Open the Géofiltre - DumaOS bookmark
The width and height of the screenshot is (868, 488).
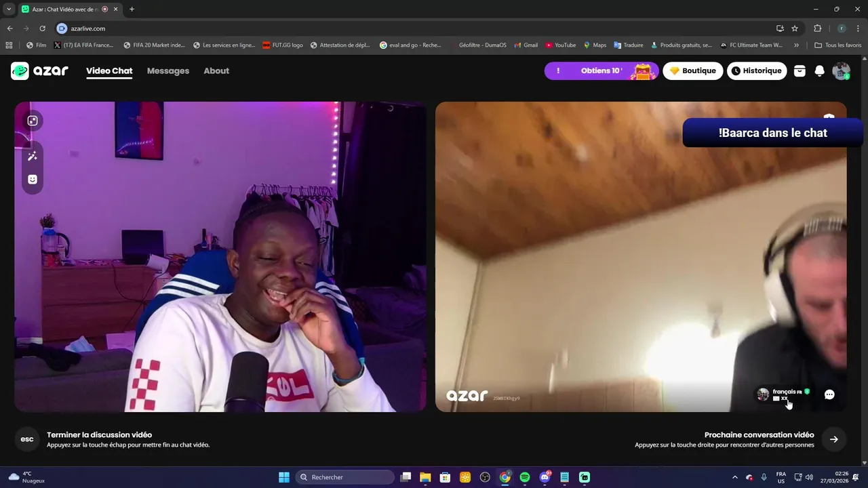pyautogui.click(x=477, y=45)
